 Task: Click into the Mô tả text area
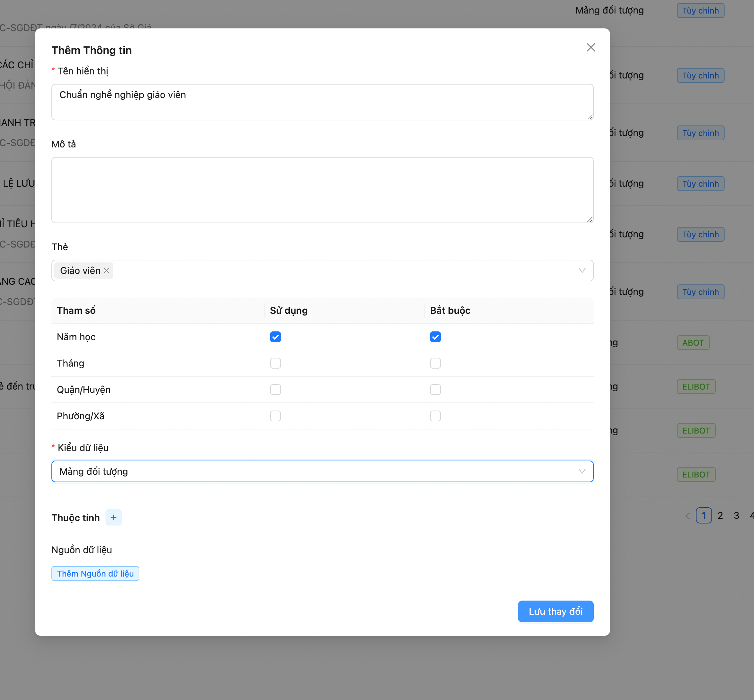(x=322, y=190)
